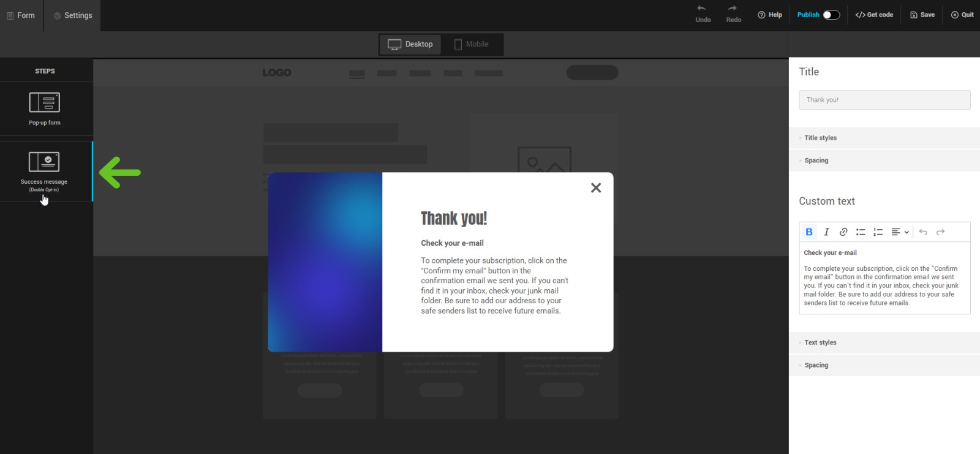The width and height of the screenshot is (980, 454).
Task: Select Desktop preview mode
Action: pos(410,44)
